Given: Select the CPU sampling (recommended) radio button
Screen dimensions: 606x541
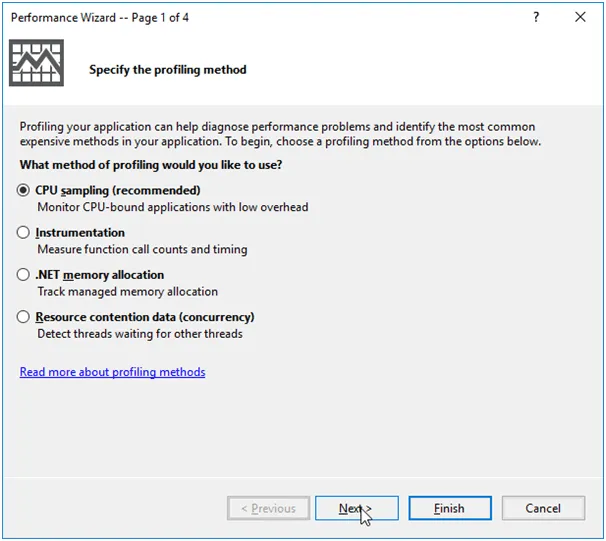Looking at the screenshot, I should click(23, 190).
